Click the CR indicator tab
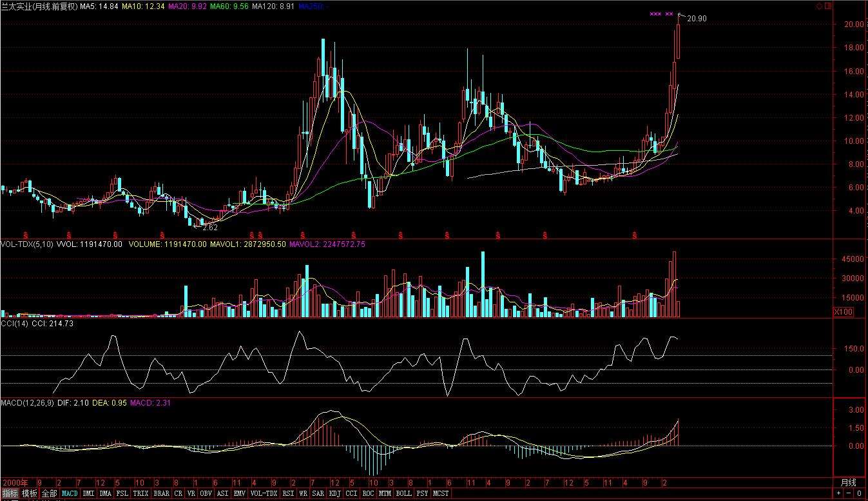Screen dimensions: 868x501 pyautogui.click(x=178, y=493)
